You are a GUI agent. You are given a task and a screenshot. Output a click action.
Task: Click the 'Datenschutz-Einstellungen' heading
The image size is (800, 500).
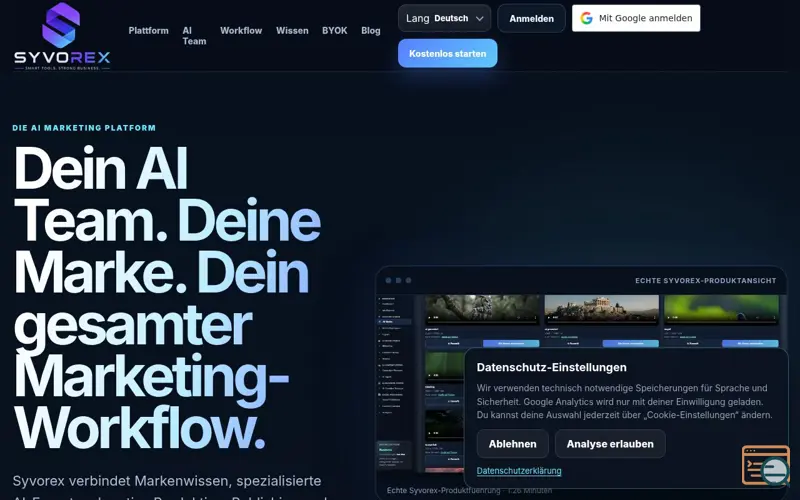tap(552, 367)
